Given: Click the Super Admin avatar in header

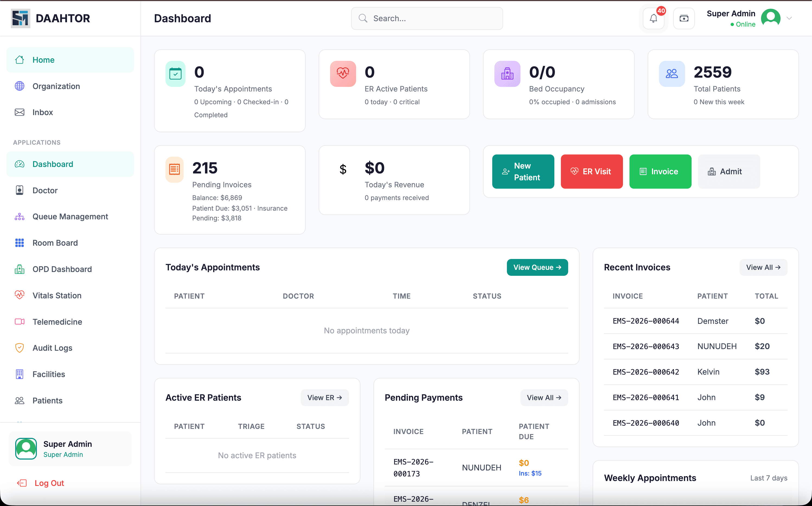Looking at the screenshot, I should [x=771, y=18].
